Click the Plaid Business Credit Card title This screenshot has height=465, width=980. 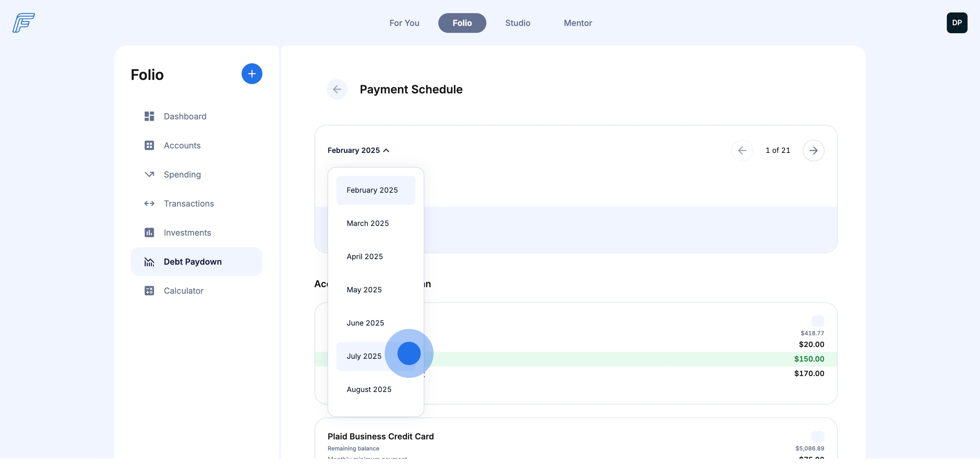point(381,436)
